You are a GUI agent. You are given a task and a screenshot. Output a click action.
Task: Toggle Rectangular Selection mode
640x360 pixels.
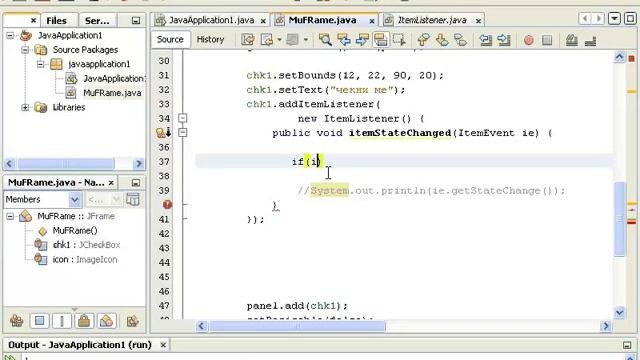click(x=399, y=40)
